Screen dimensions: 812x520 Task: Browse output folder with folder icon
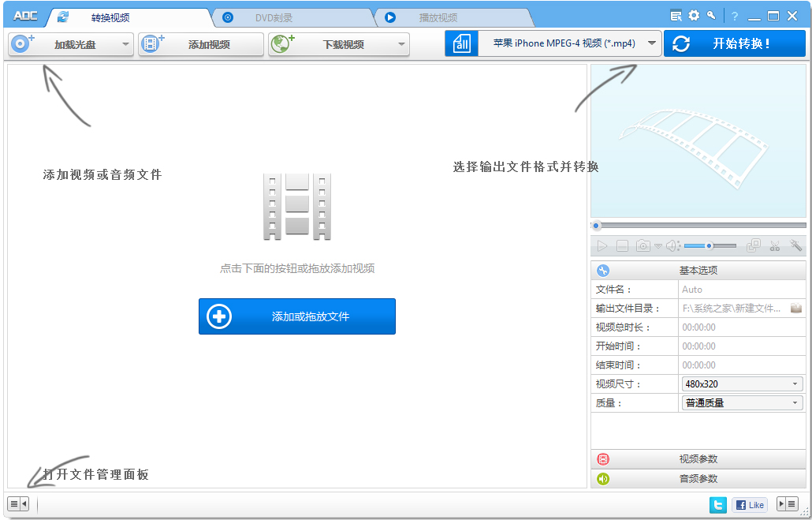click(x=796, y=309)
